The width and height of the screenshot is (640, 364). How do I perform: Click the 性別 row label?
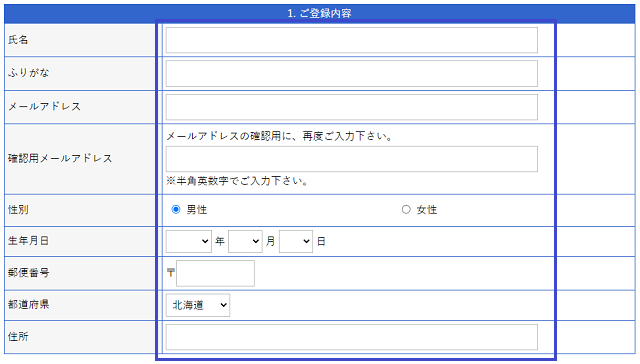click(18, 210)
